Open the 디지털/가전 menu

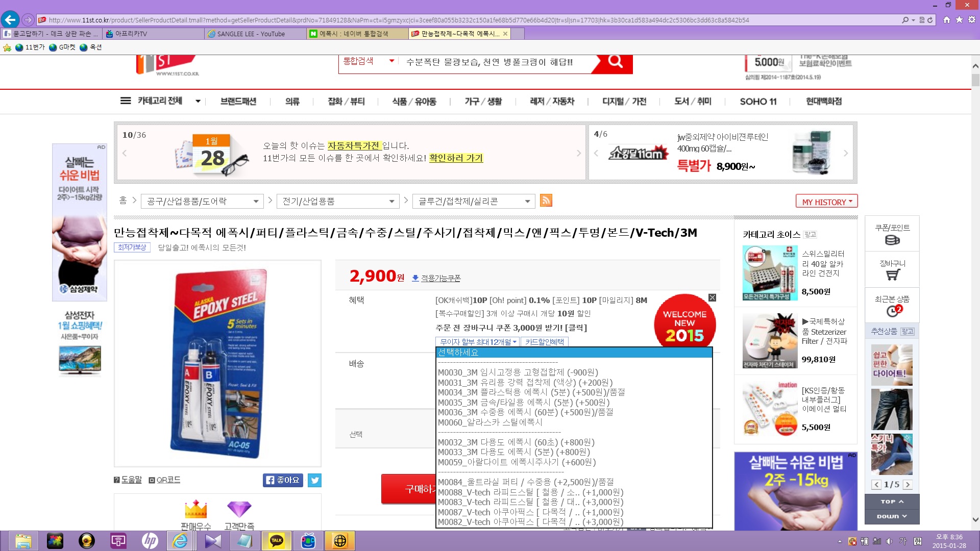coord(624,101)
